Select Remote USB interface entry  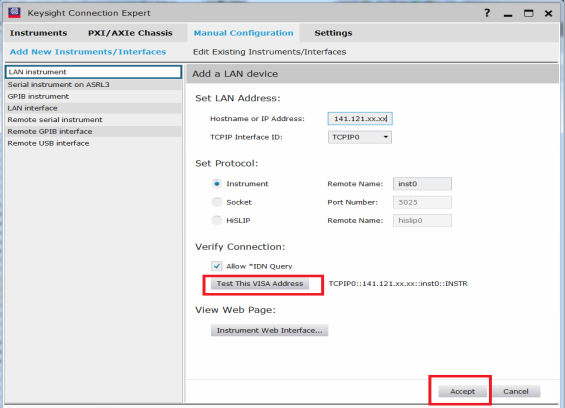point(93,143)
